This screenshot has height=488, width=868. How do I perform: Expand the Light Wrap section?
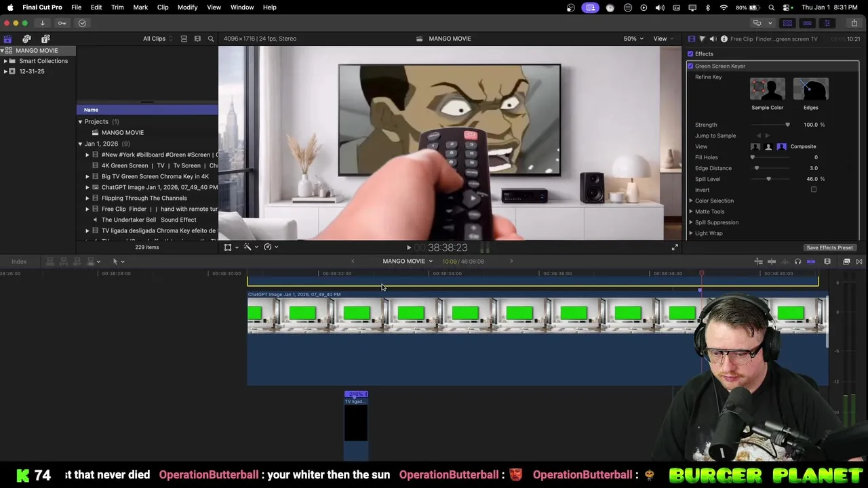[x=691, y=233]
